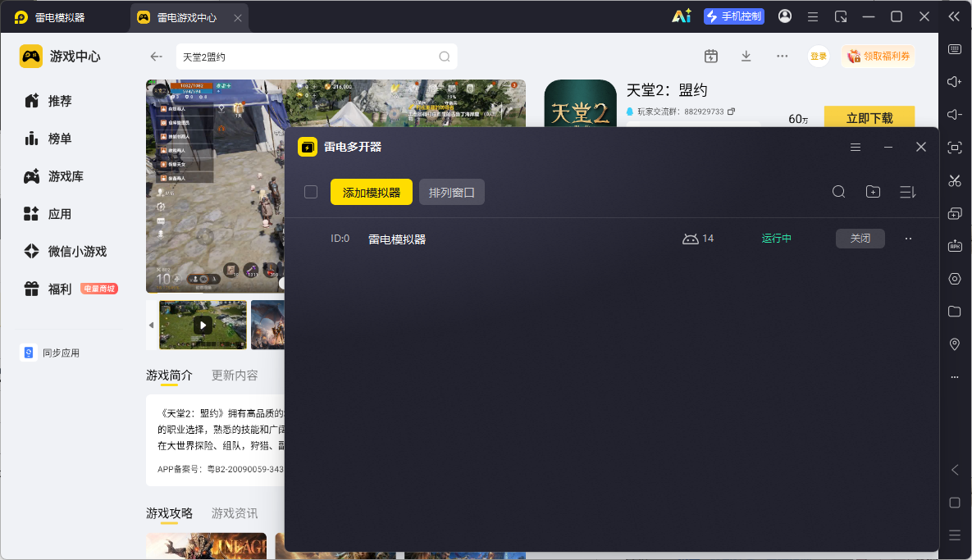Viewport: 972px width, 560px height.
Task: Tap the Android recent apps icon
Action: [x=955, y=535]
